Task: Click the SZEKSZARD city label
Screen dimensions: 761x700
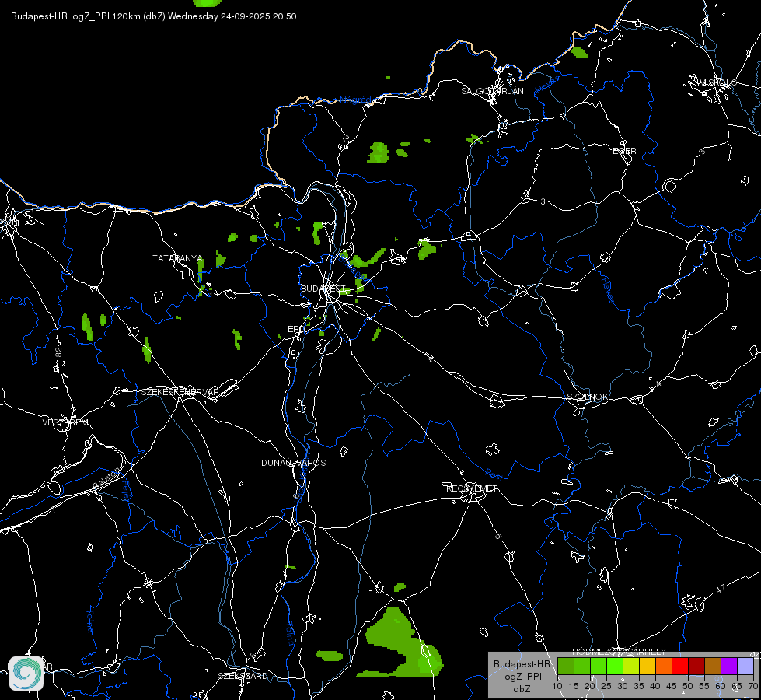Action: [x=243, y=676]
